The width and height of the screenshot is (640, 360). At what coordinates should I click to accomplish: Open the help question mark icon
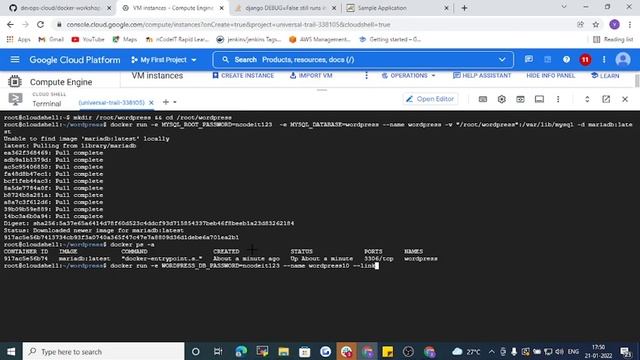566,60
